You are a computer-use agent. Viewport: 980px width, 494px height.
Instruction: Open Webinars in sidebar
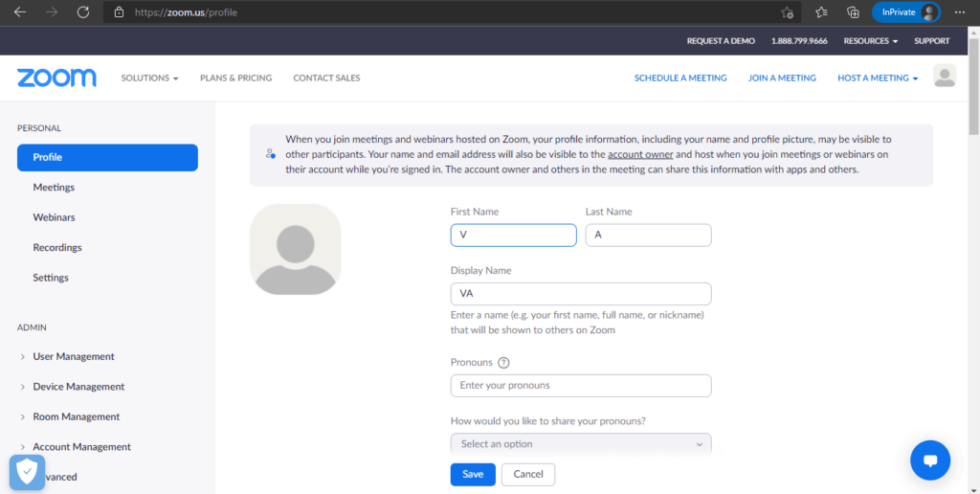click(x=54, y=217)
